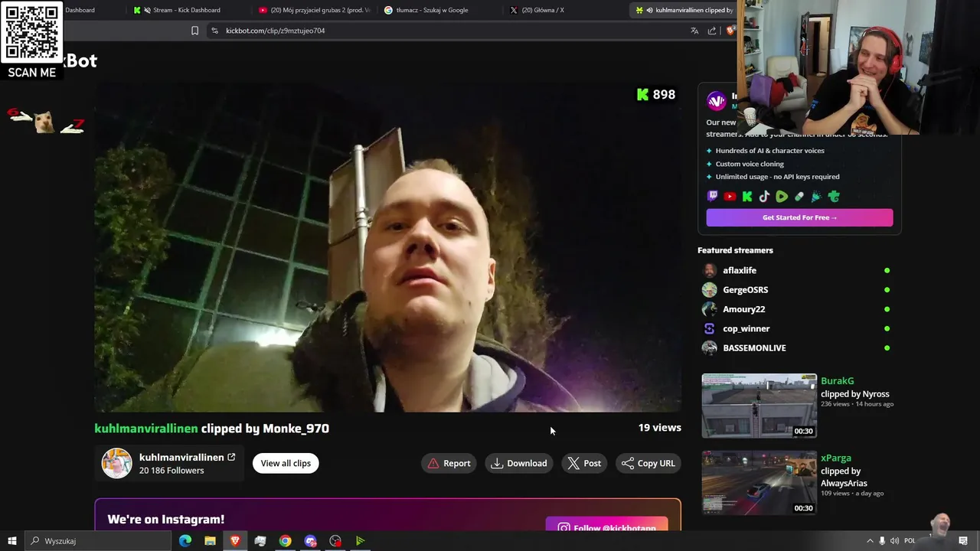980x551 pixels.
Task: Click the xParga streamer name link
Action: tap(836, 458)
